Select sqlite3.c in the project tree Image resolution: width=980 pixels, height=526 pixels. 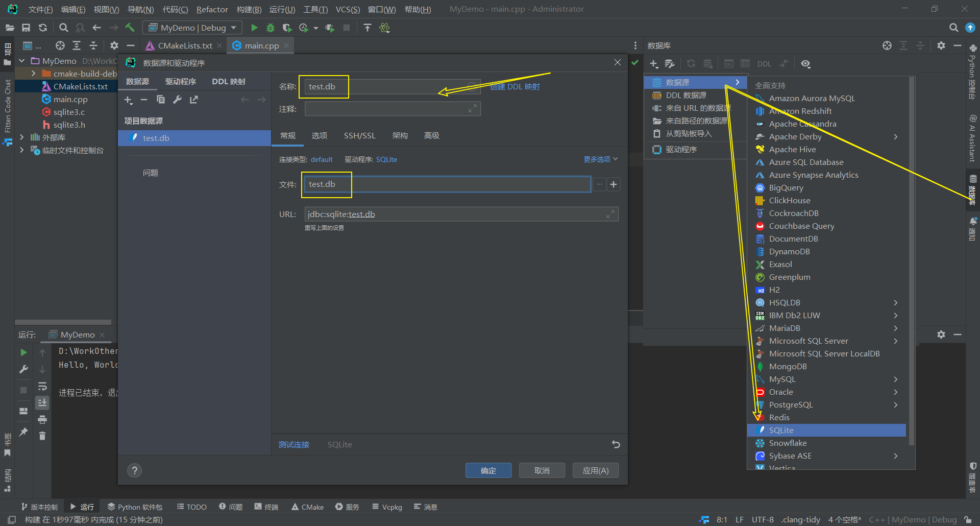point(69,112)
